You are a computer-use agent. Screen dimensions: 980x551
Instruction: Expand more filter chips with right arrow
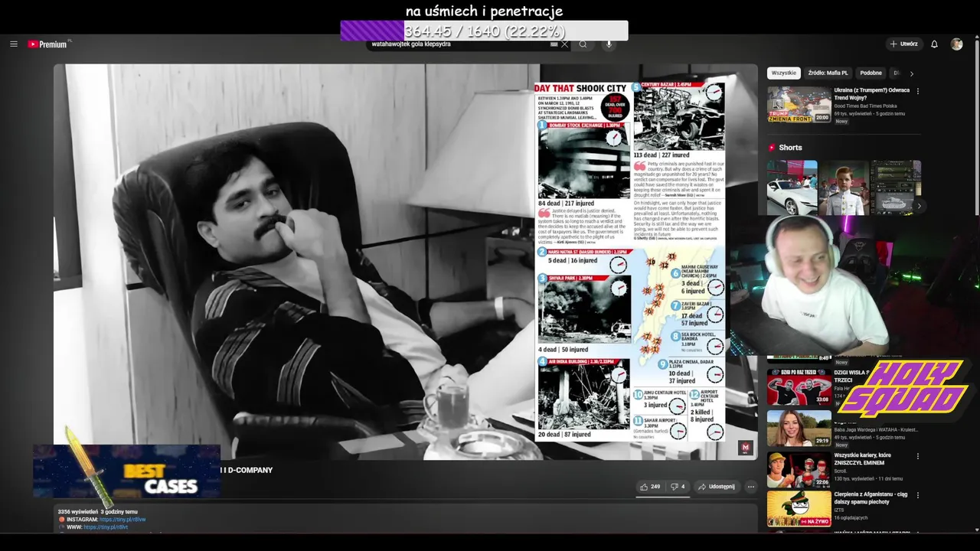[911, 73]
